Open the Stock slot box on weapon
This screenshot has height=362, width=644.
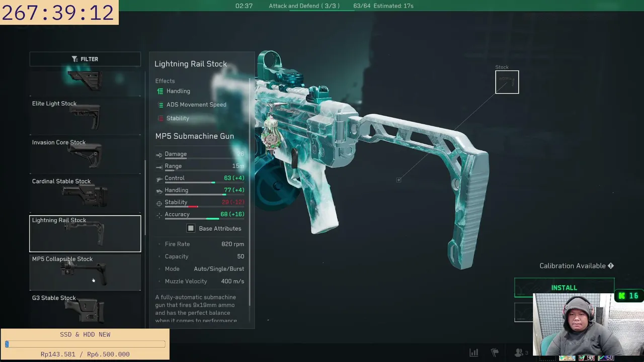[507, 82]
